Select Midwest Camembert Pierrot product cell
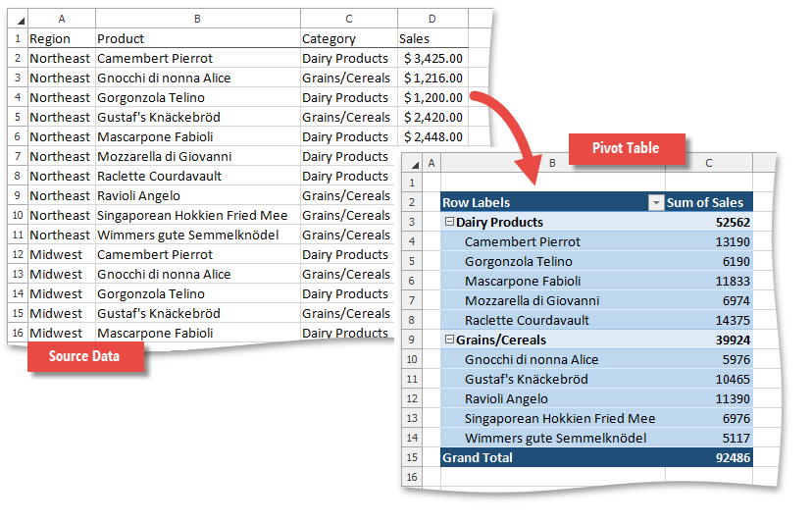The width and height of the screenshot is (812, 524). (x=198, y=254)
